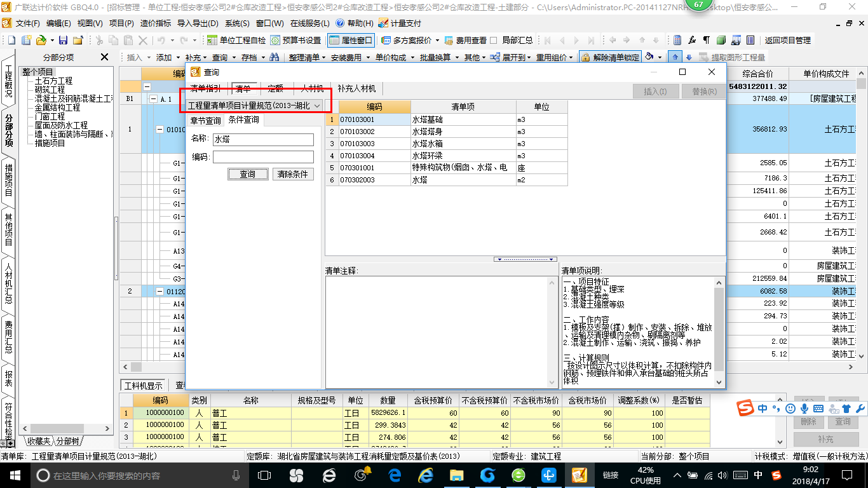Click the paragraph mark icon
The height and width of the screenshot is (488, 868).
click(x=707, y=40)
